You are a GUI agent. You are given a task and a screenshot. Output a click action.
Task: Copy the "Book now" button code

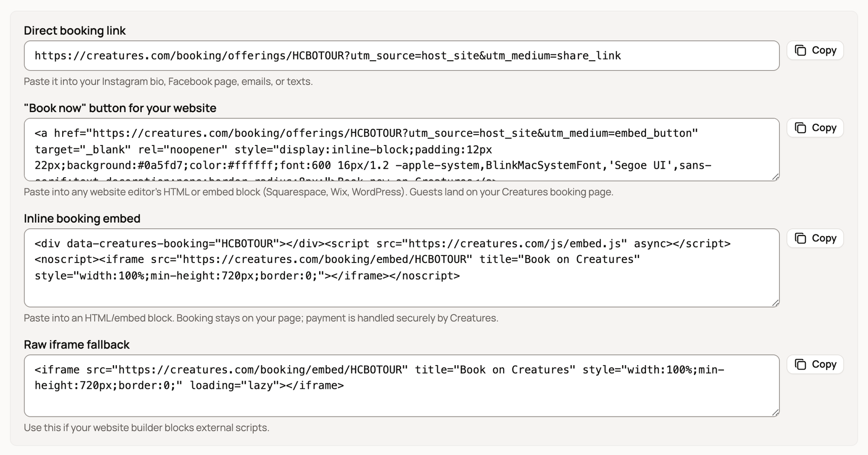(x=815, y=128)
